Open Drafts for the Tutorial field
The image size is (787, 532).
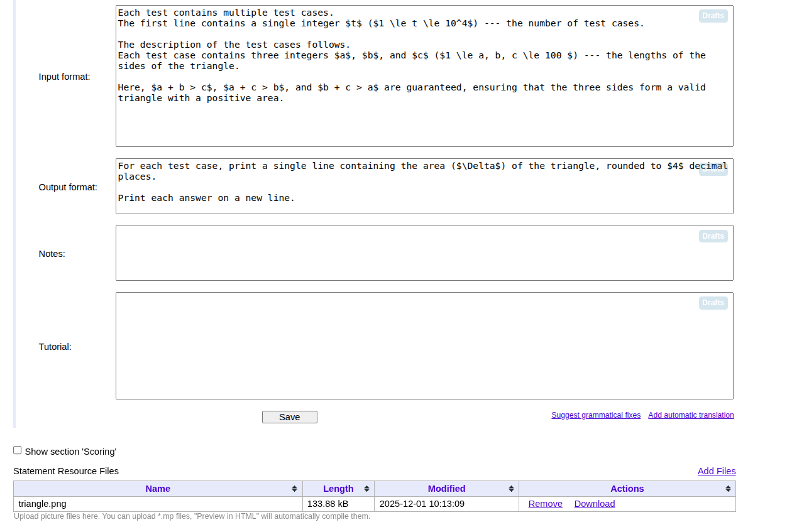point(713,303)
